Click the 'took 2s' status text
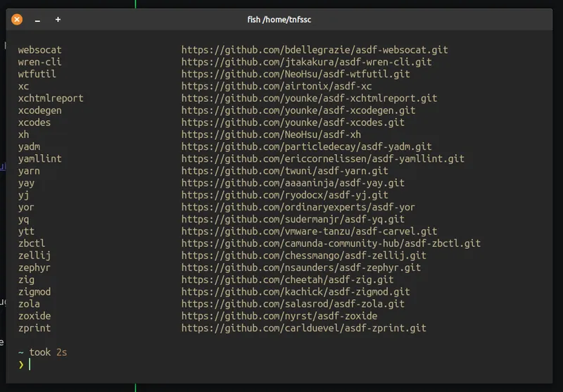Image resolution: width=563 pixels, height=392 pixels. coord(48,353)
